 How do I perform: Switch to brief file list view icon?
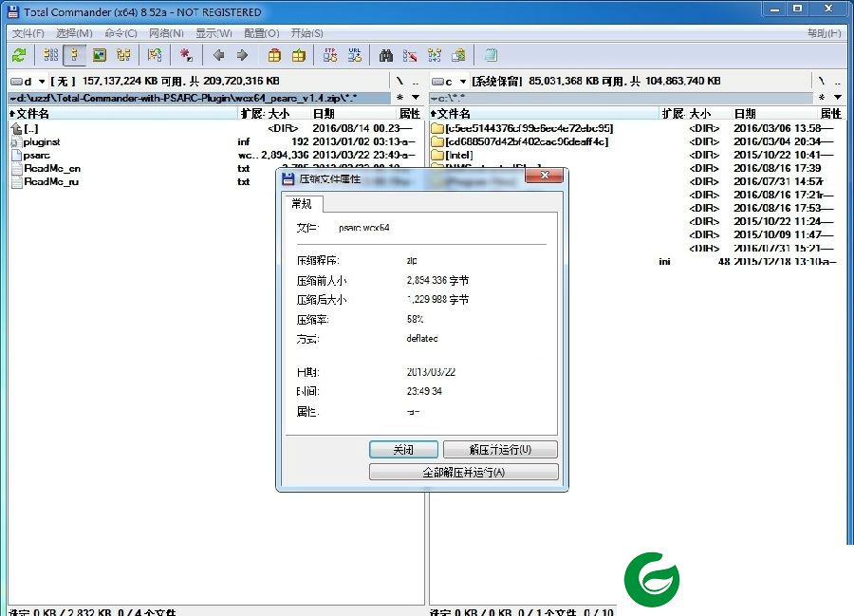coord(51,55)
